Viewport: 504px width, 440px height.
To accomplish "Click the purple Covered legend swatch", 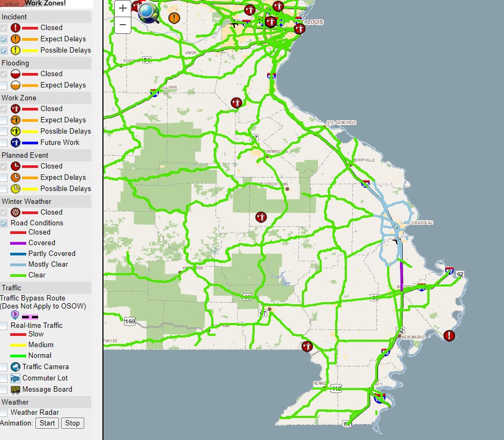I will (x=18, y=243).
